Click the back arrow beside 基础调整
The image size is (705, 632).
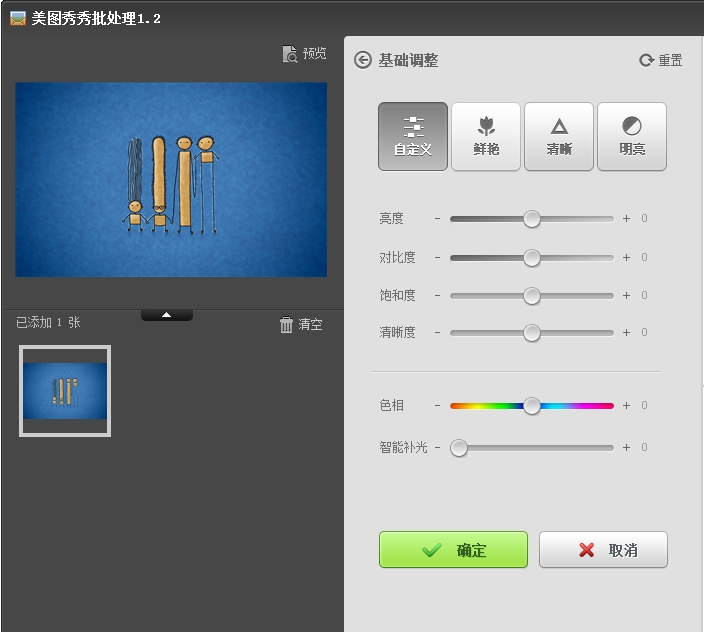[363, 60]
